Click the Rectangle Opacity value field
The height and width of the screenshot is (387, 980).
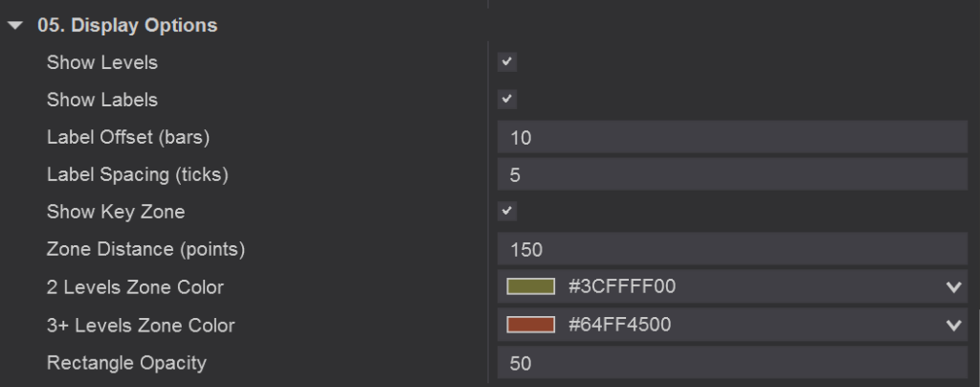(x=732, y=362)
